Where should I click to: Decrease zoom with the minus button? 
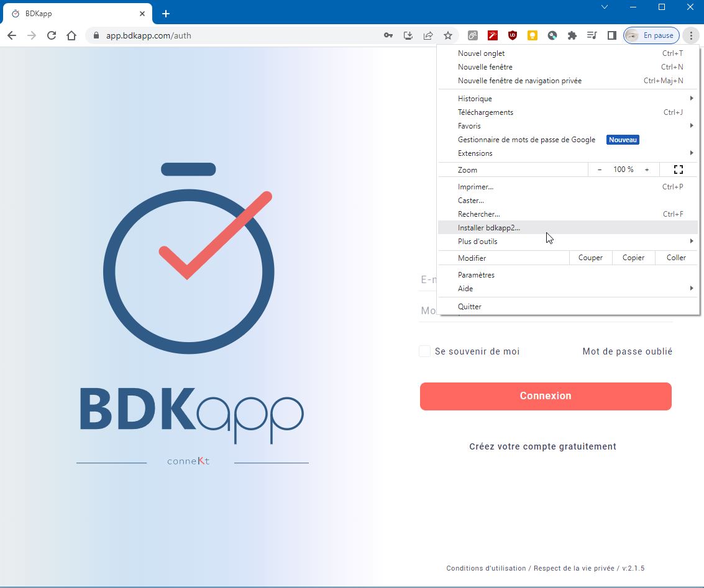coord(600,170)
